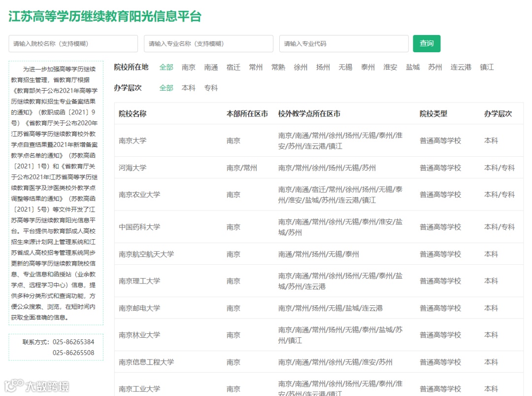The height and width of the screenshot is (396, 532).
Task: Filter schools by 苏州 location
Action: pyautogui.click(x=435, y=67)
